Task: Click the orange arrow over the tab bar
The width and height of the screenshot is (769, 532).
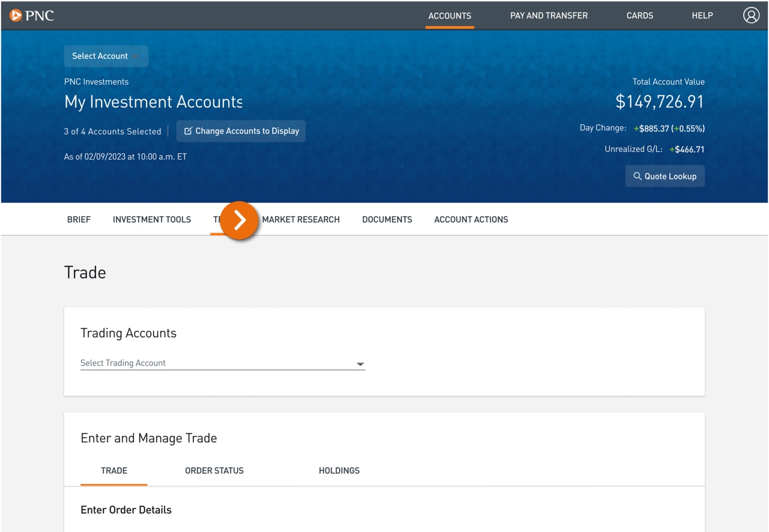Action: tap(239, 220)
